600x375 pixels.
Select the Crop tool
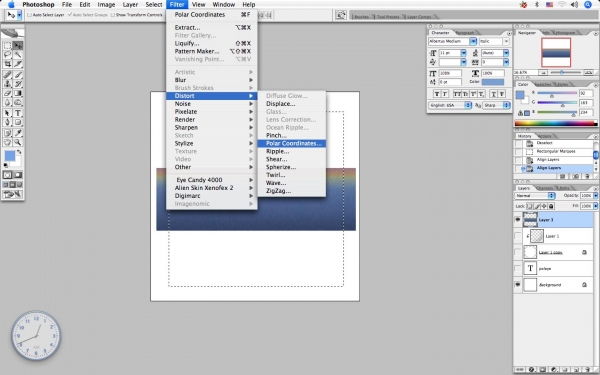coord(8,64)
